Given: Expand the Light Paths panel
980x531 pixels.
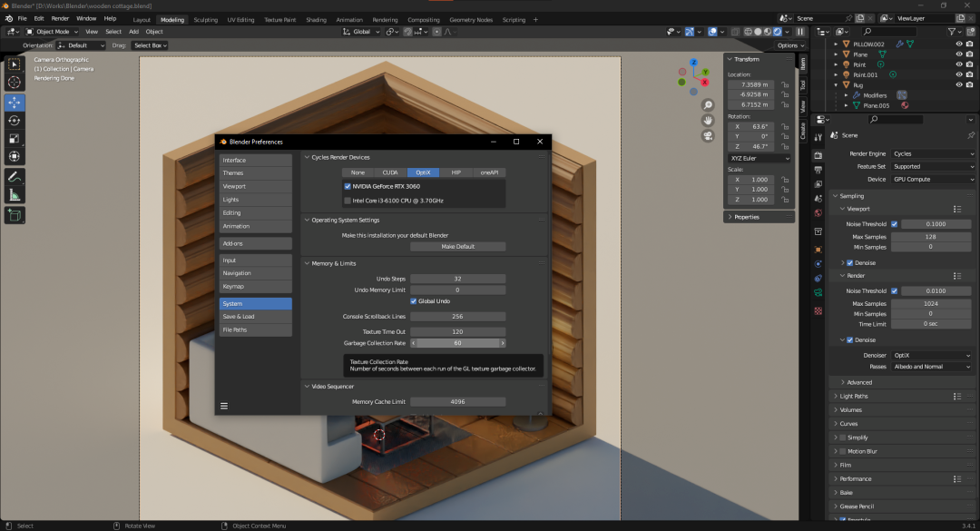Looking at the screenshot, I should [x=854, y=397].
